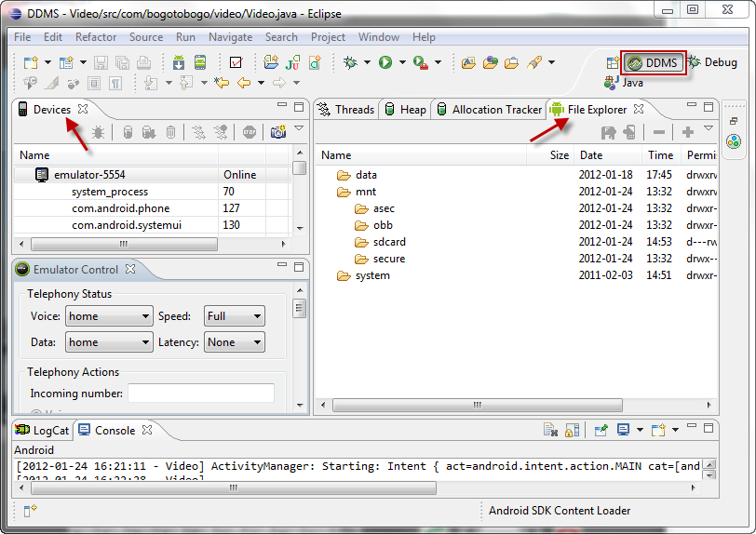Select the data folder in File Explorer

click(x=358, y=175)
